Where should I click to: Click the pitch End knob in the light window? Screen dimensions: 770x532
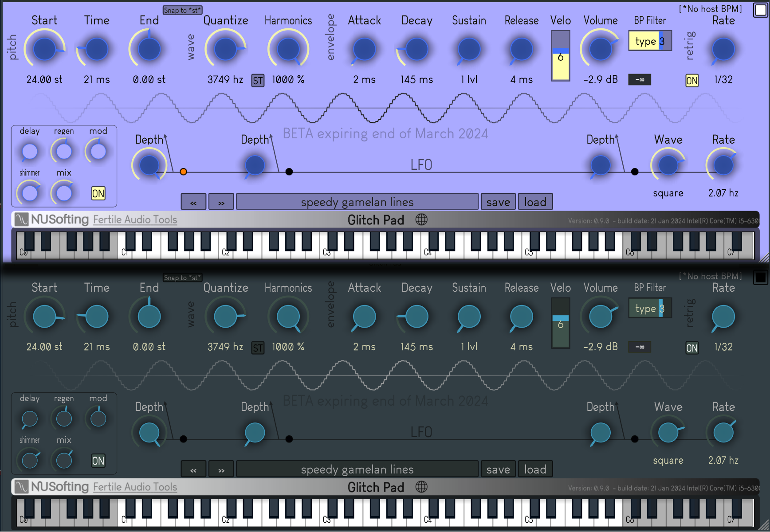149,49
